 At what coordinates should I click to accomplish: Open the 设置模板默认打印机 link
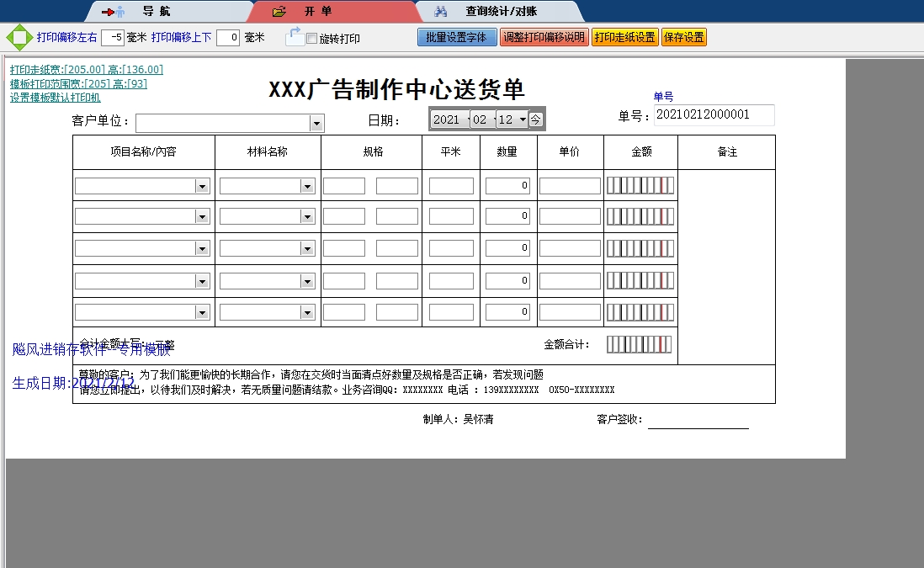(x=56, y=98)
